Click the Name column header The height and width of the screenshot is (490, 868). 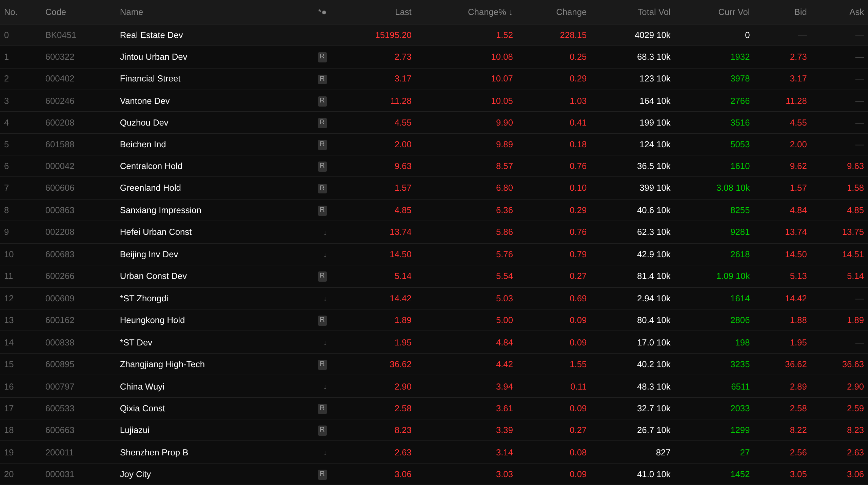[131, 12]
